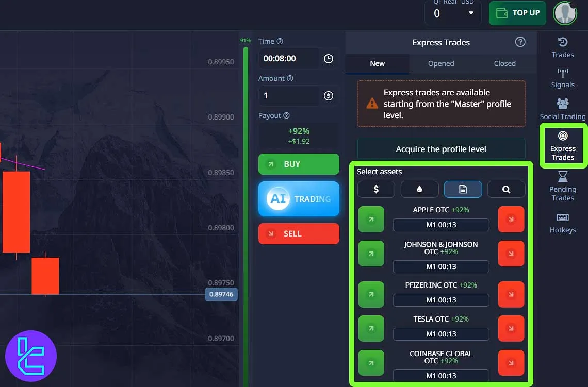
Task: Open Social Trading from sidebar
Action: tap(562, 104)
